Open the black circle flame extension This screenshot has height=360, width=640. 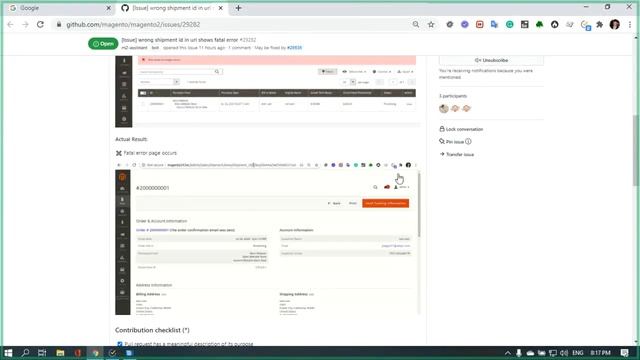[x=554, y=24]
